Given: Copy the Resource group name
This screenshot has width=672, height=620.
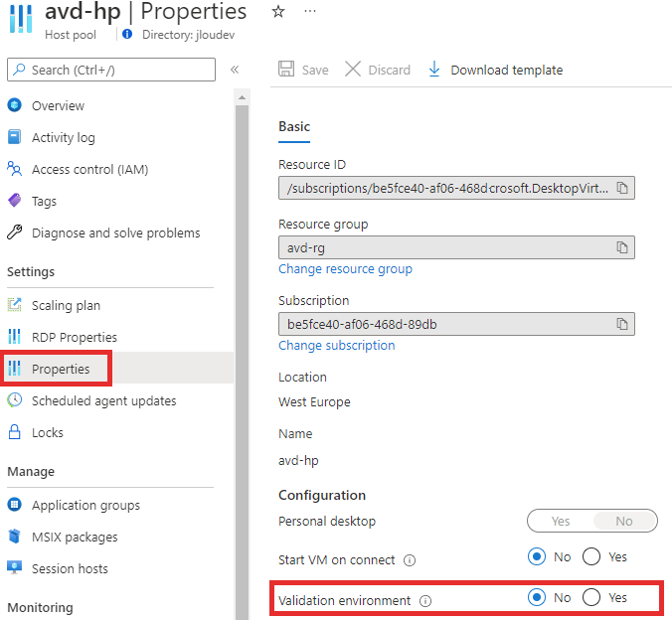Looking at the screenshot, I should point(622,247).
